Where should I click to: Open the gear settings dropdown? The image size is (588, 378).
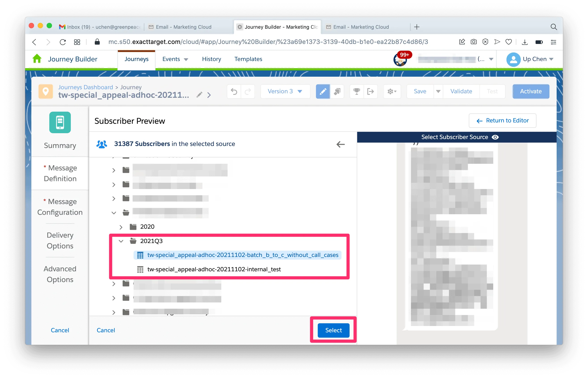[392, 91]
